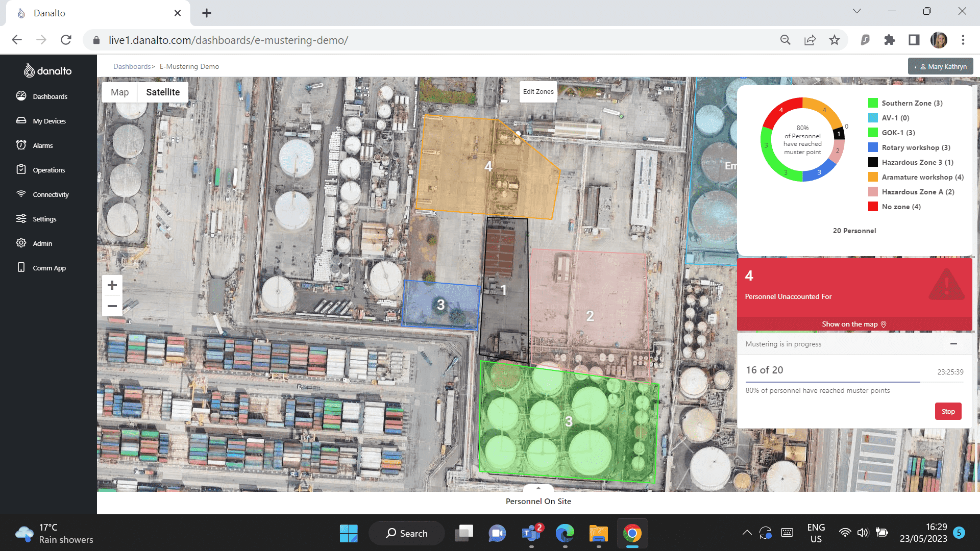This screenshot has height=551, width=980.
Task: Click the Danalto logo in sidebar
Action: (48, 71)
